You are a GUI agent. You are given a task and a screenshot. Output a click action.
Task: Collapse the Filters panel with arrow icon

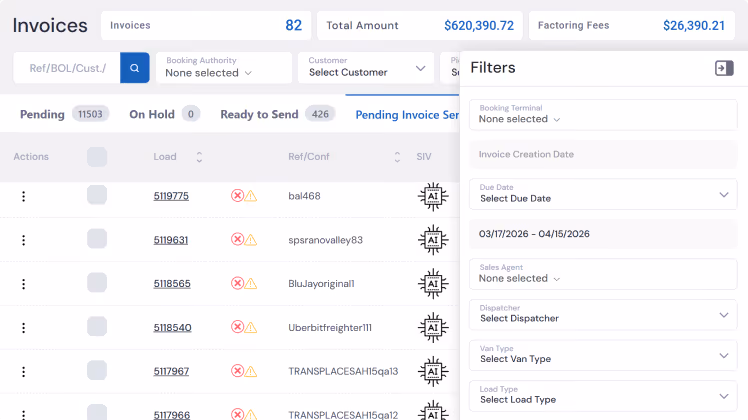(x=724, y=68)
